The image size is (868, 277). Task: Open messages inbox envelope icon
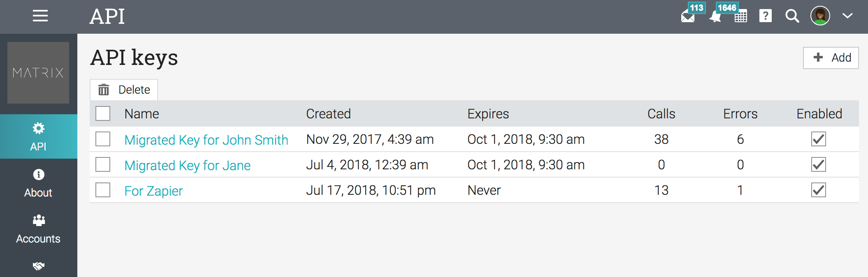point(688,17)
